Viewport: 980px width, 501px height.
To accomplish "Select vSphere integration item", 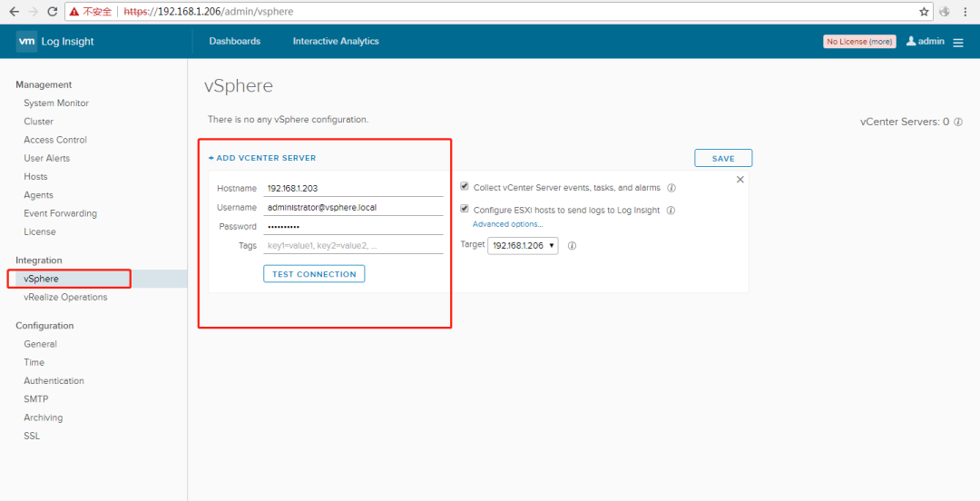I will [x=41, y=279].
